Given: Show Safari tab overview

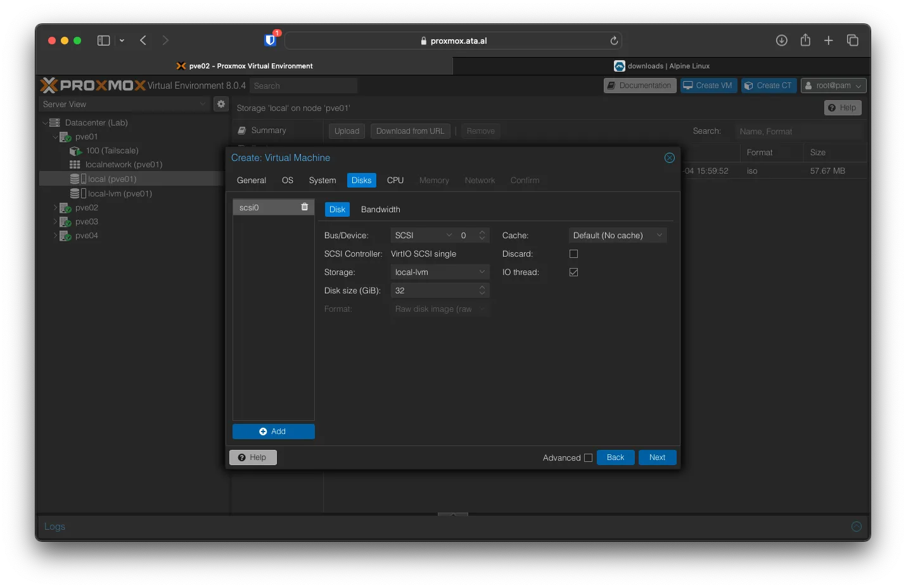Looking at the screenshot, I should 853,41.
